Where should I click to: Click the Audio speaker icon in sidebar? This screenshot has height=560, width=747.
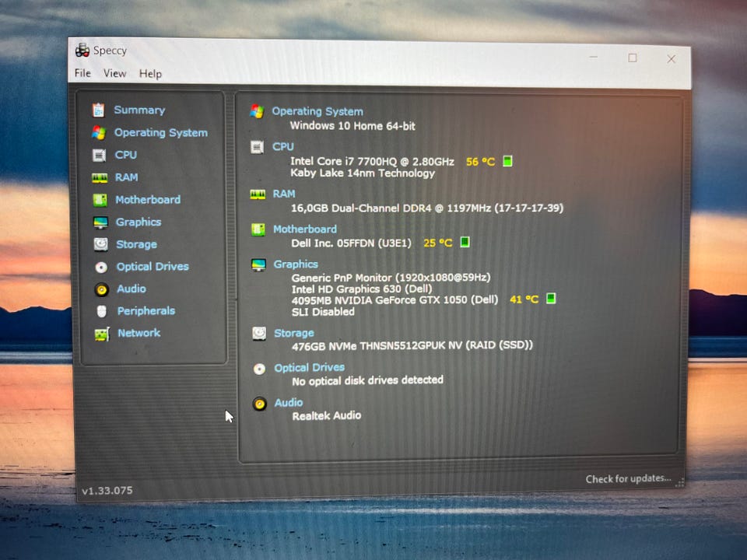(x=101, y=289)
